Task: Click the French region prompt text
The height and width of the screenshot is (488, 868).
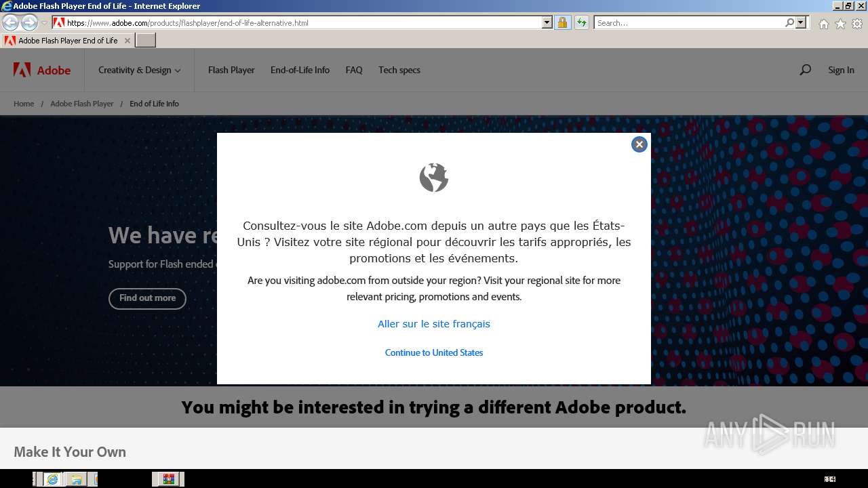Action: (x=434, y=242)
